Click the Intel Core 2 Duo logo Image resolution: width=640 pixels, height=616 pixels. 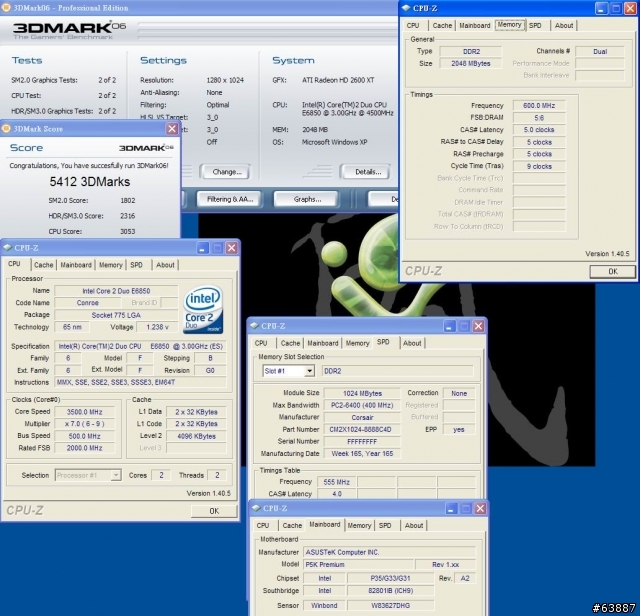203,309
